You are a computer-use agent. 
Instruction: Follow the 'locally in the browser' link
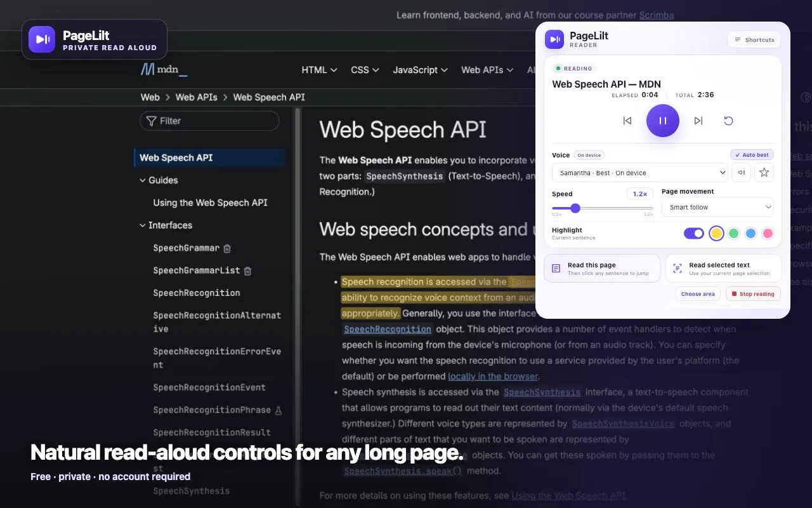pos(494,376)
